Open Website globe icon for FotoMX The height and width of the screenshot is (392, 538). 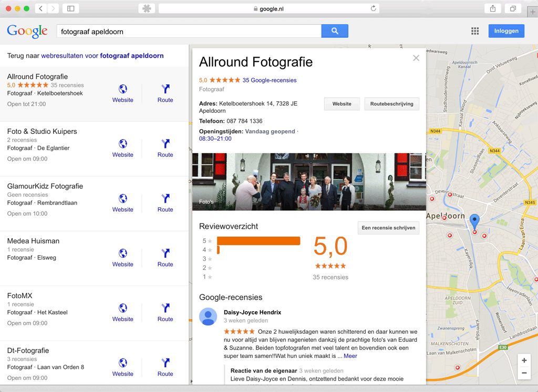coord(122,308)
